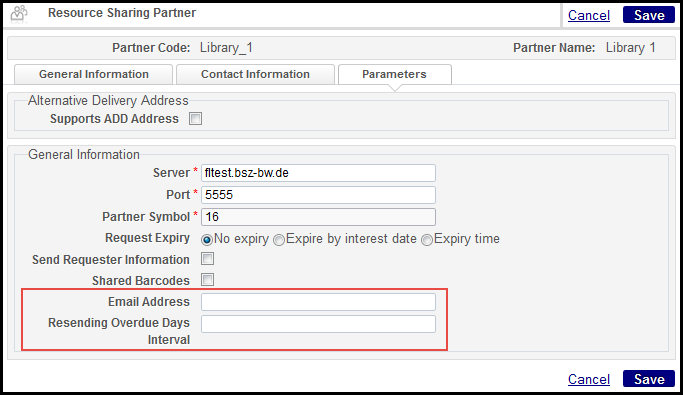683x395 pixels.
Task: Check the Shared Barcodes checkbox
Action: tap(208, 280)
